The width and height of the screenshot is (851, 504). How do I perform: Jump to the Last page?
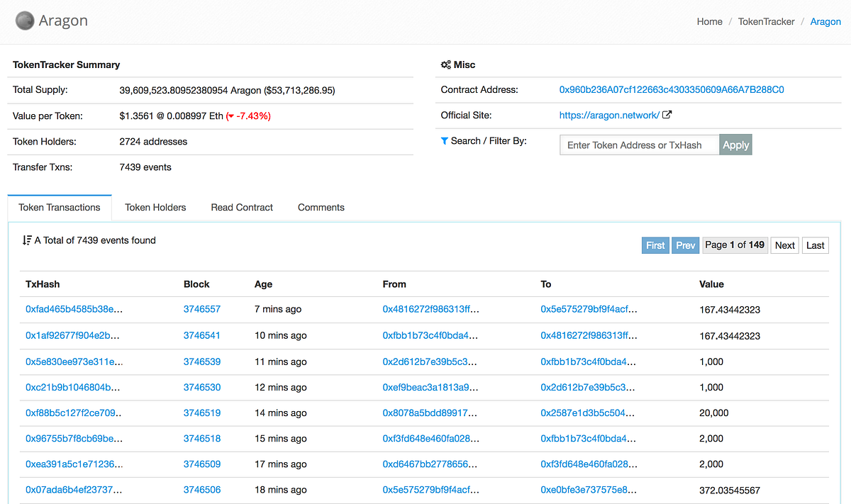click(x=816, y=245)
